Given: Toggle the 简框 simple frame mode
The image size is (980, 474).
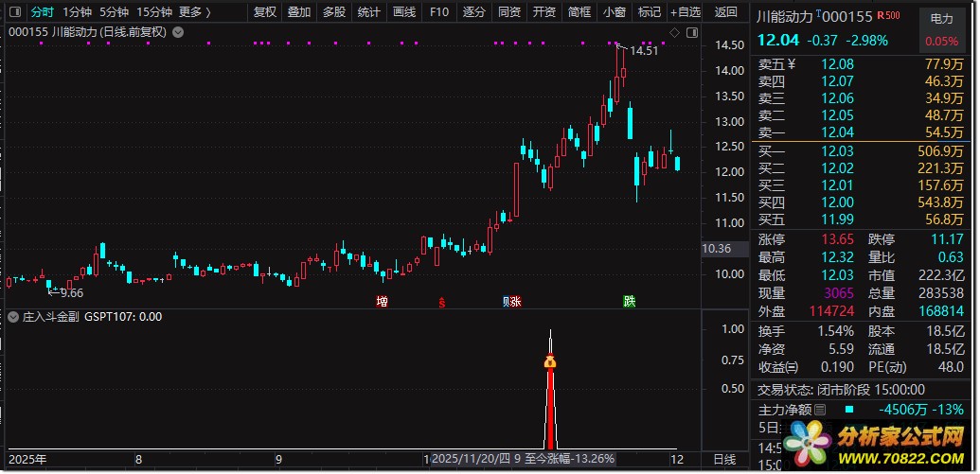Looking at the screenshot, I should 579,12.
